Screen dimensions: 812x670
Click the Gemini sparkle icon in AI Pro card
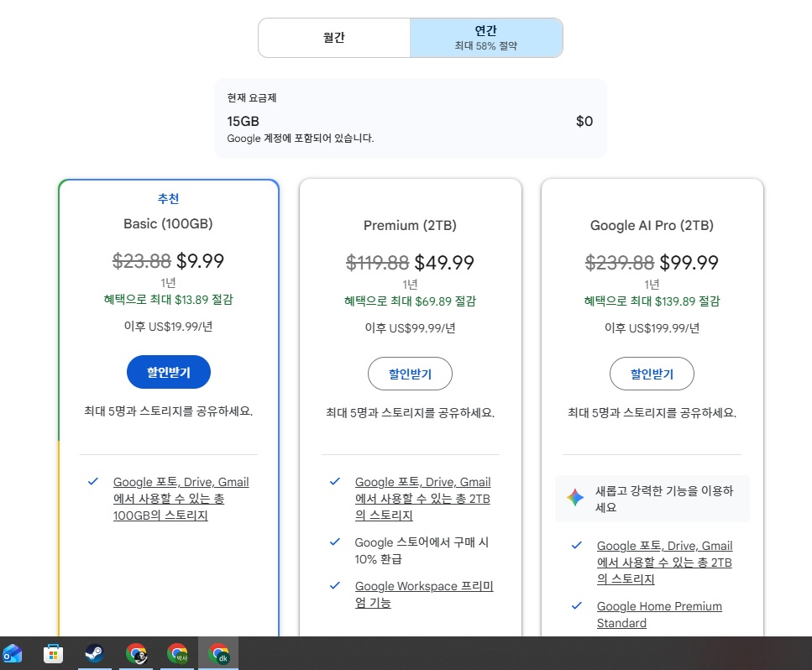click(x=575, y=499)
